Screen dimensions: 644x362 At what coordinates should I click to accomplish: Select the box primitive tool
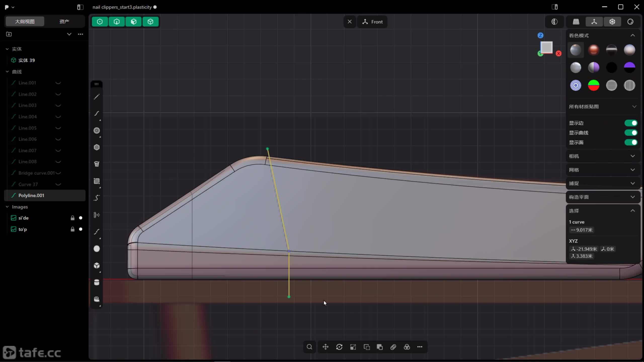(x=97, y=265)
